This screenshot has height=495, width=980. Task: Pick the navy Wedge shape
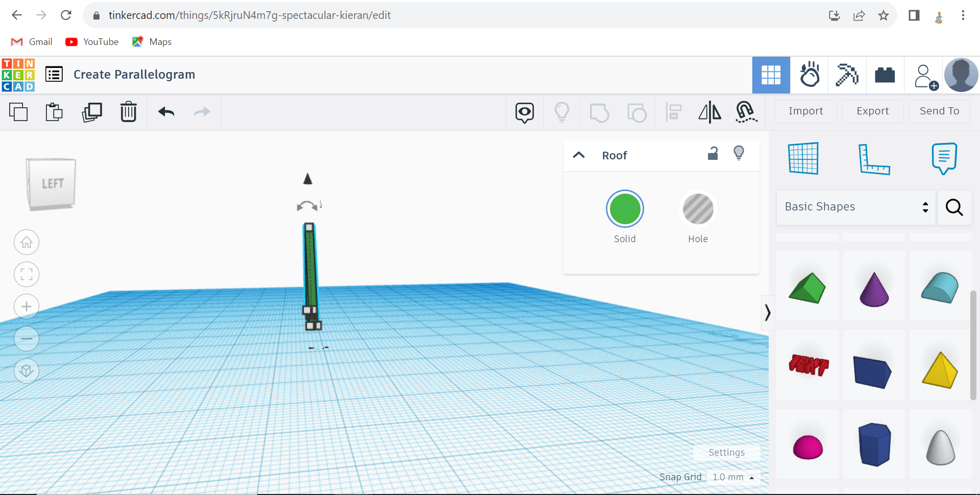tap(874, 365)
